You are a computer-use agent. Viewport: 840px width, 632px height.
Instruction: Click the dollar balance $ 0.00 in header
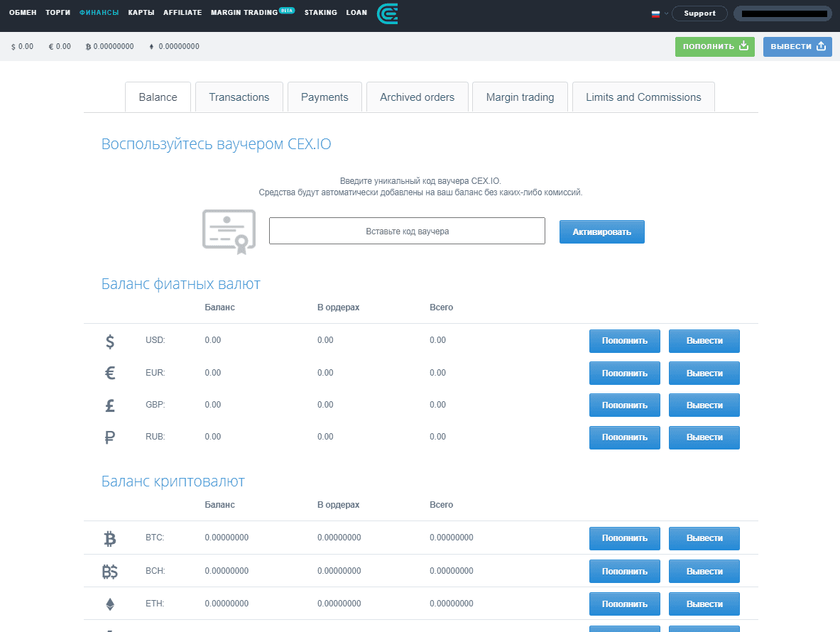pyautogui.click(x=22, y=47)
